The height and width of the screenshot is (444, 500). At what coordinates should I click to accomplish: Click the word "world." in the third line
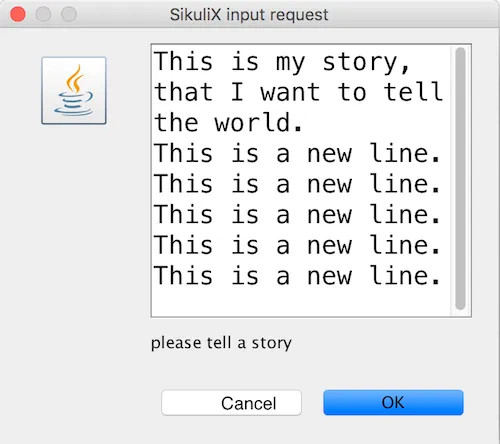click(x=258, y=122)
